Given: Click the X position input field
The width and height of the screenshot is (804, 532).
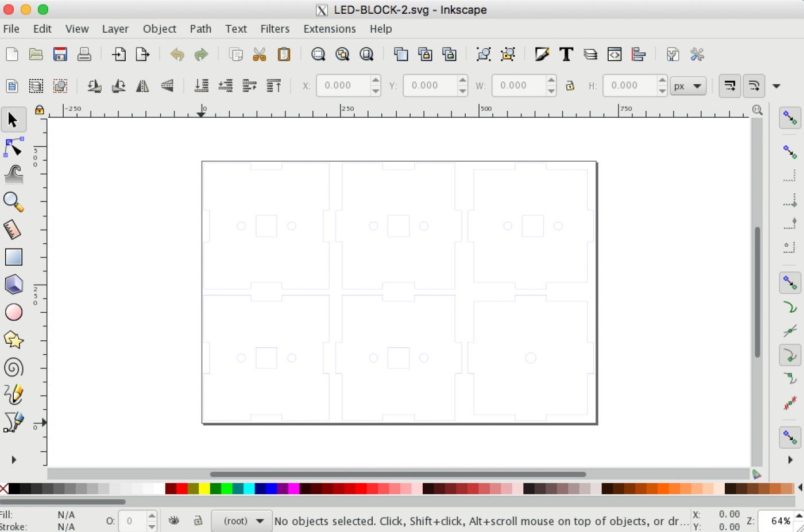Looking at the screenshot, I should [342, 86].
